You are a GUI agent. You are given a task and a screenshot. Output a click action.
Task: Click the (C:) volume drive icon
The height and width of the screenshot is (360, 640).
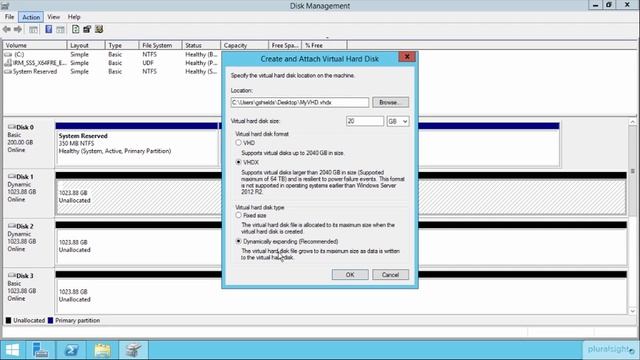pyautogui.click(x=8, y=54)
